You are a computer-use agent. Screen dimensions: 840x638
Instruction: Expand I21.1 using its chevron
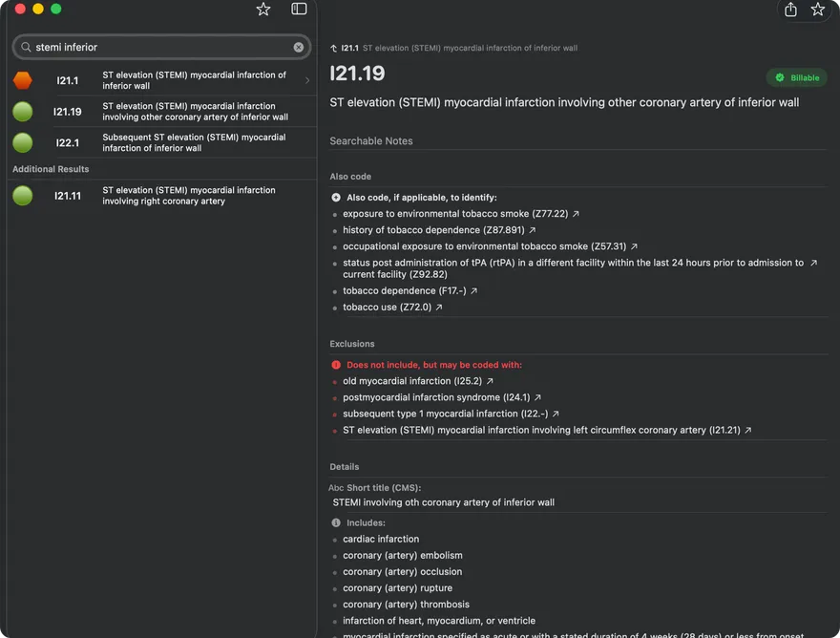point(307,80)
